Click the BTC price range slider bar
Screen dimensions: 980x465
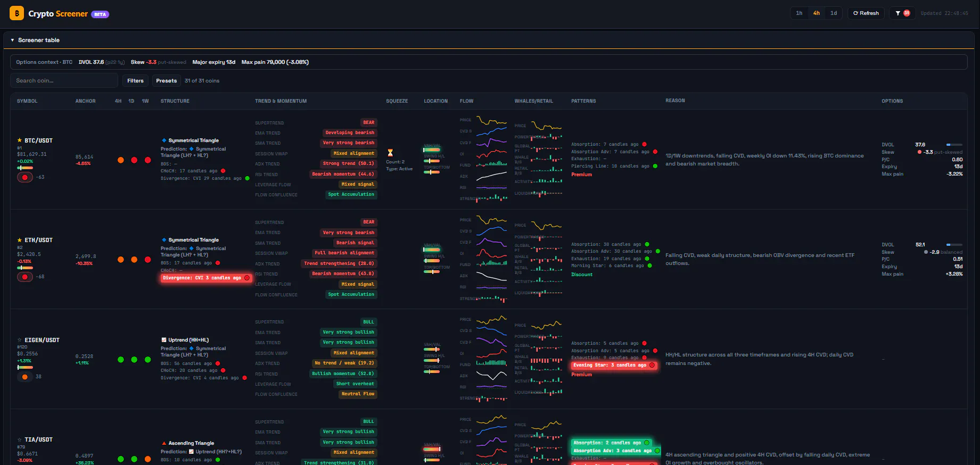[x=25, y=168]
